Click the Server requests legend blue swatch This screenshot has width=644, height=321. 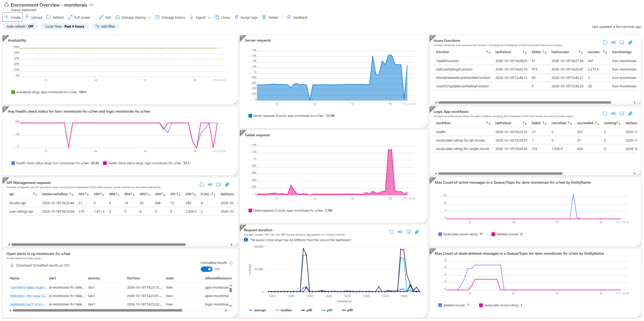(x=250, y=116)
